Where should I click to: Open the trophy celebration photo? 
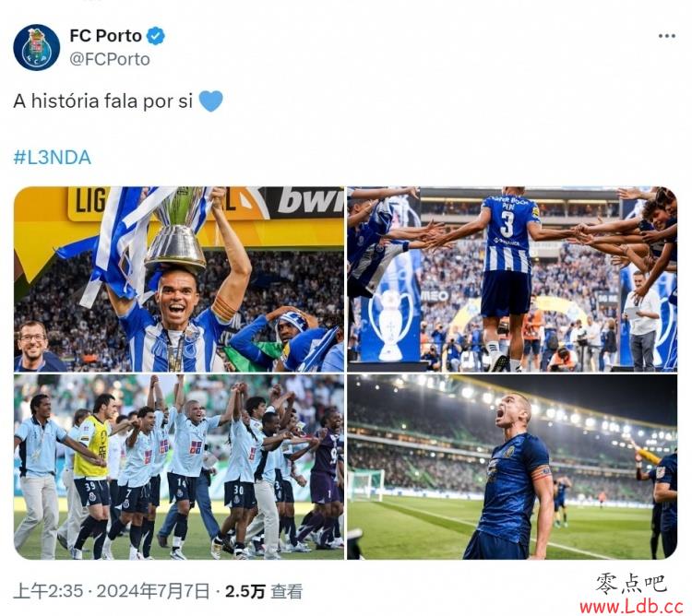pyautogui.click(x=179, y=279)
